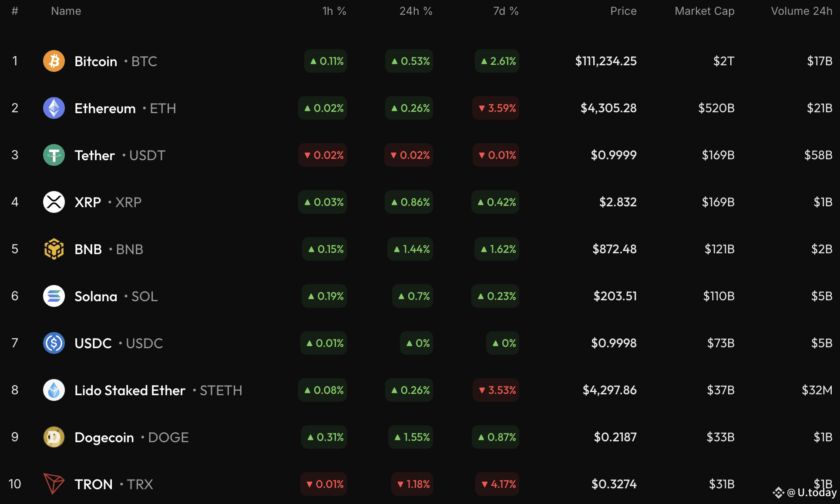
Task: Click Solana's price $203.51
Action: (x=615, y=296)
